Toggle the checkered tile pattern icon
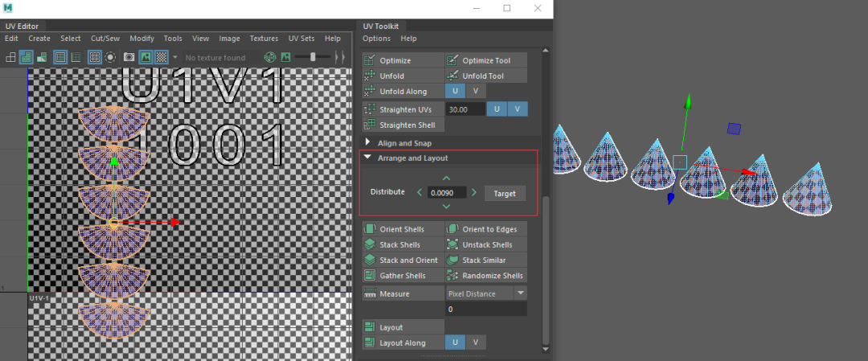The width and height of the screenshot is (868, 361). (x=161, y=57)
